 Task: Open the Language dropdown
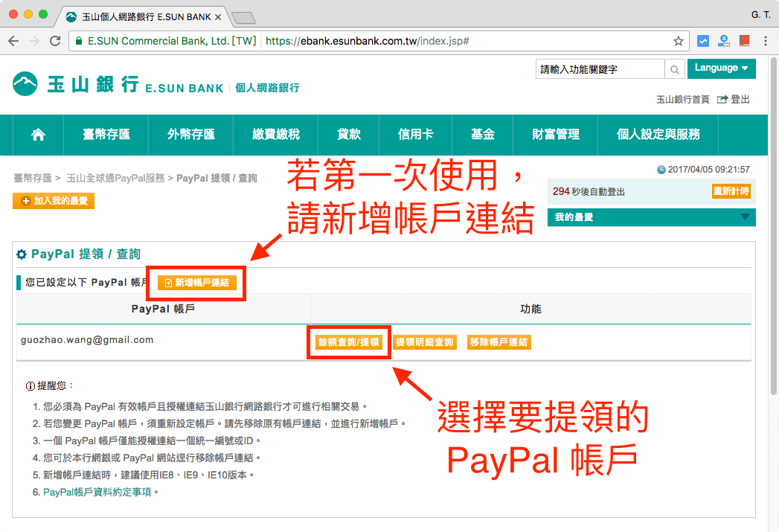click(x=720, y=68)
